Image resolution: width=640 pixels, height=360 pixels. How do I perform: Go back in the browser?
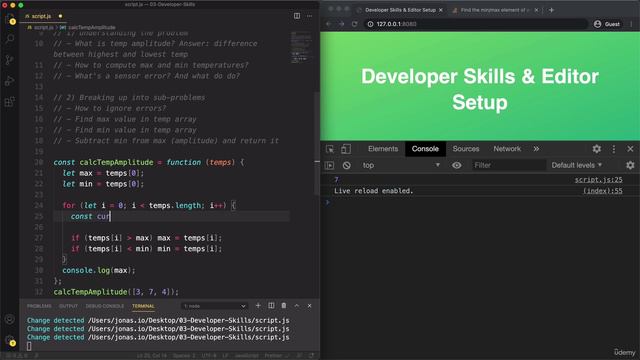329,24
